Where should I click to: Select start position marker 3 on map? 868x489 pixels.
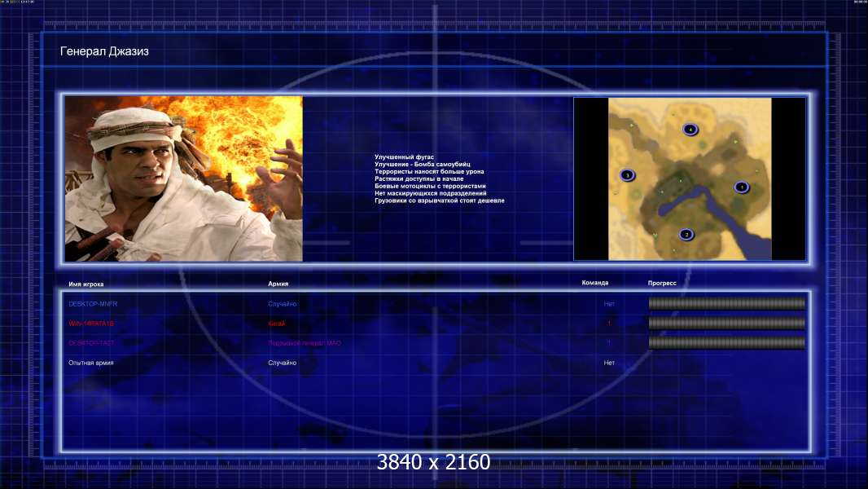pos(627,175)
